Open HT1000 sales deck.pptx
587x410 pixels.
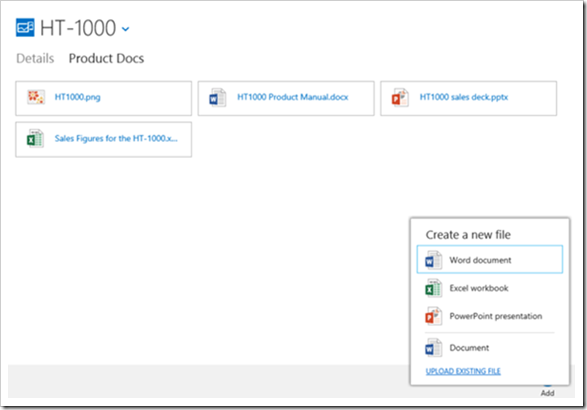[x=464, y=97]
